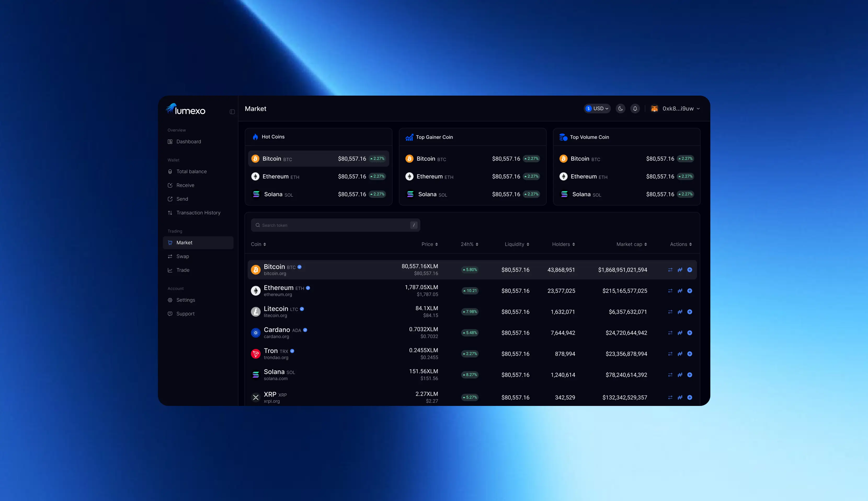
Task: Click the plus icon in Litecoin row
Action: [690, 312]
